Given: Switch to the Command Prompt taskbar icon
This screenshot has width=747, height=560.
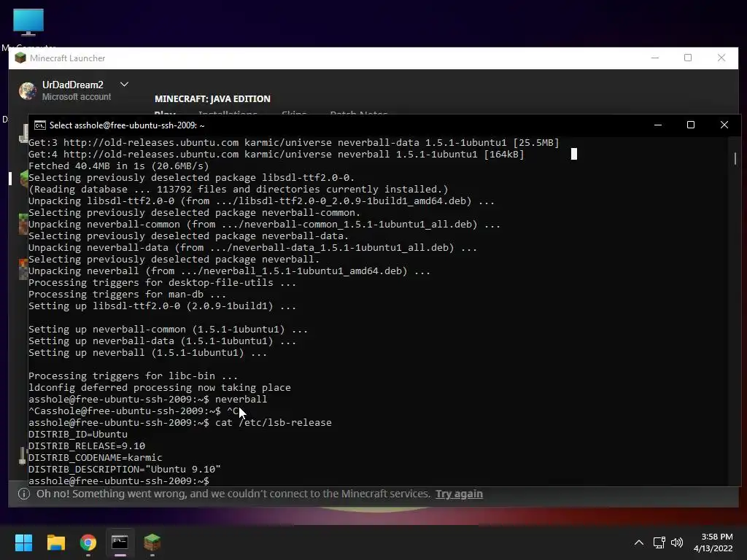Looking at the screenshot, I should click(x=120, y=542).
